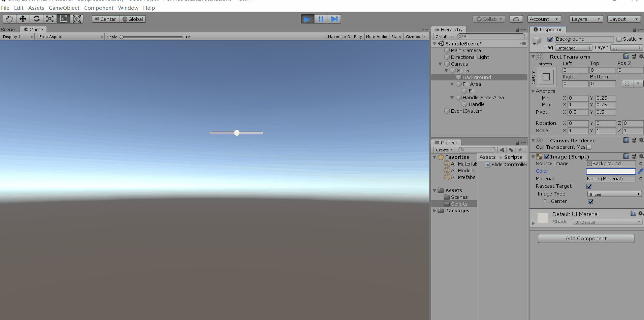Select the Rect Transform tool
Viewport: 644px width, 320px height.
[x=63, y=19]
